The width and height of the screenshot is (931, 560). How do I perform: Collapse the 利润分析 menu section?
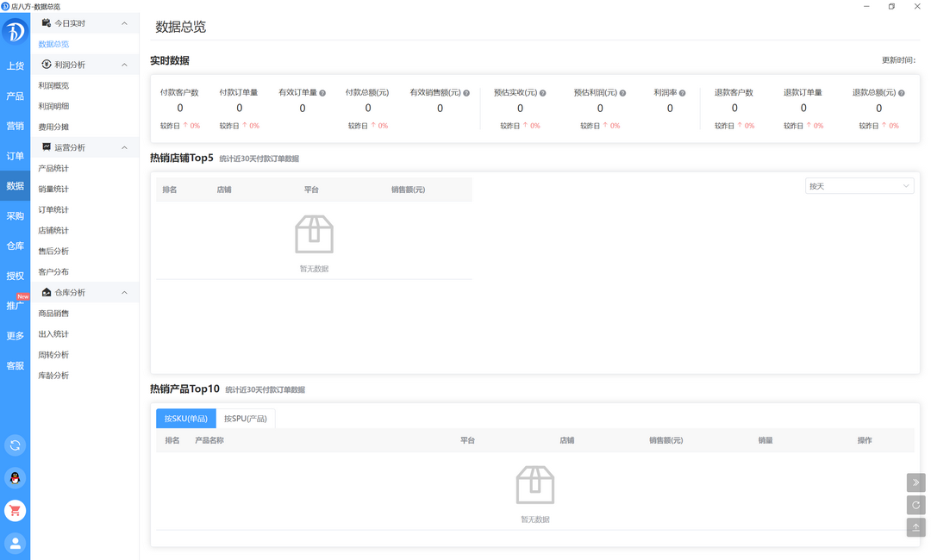(124, 65)
